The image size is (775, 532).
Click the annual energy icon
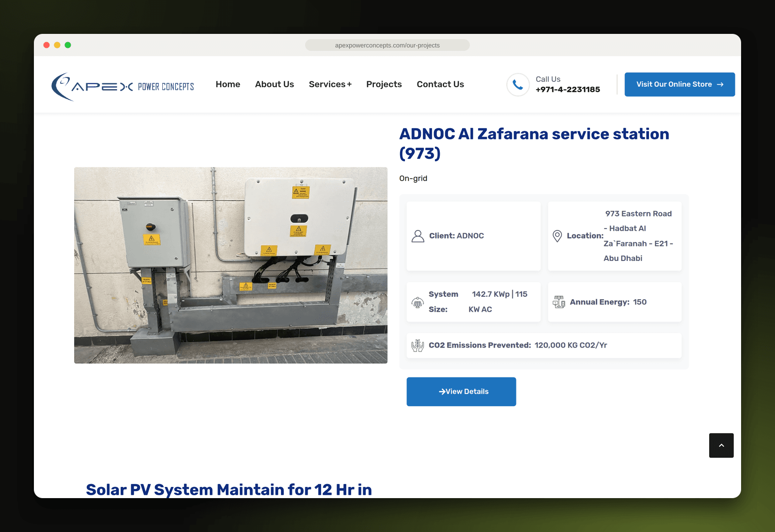point(559,302)
